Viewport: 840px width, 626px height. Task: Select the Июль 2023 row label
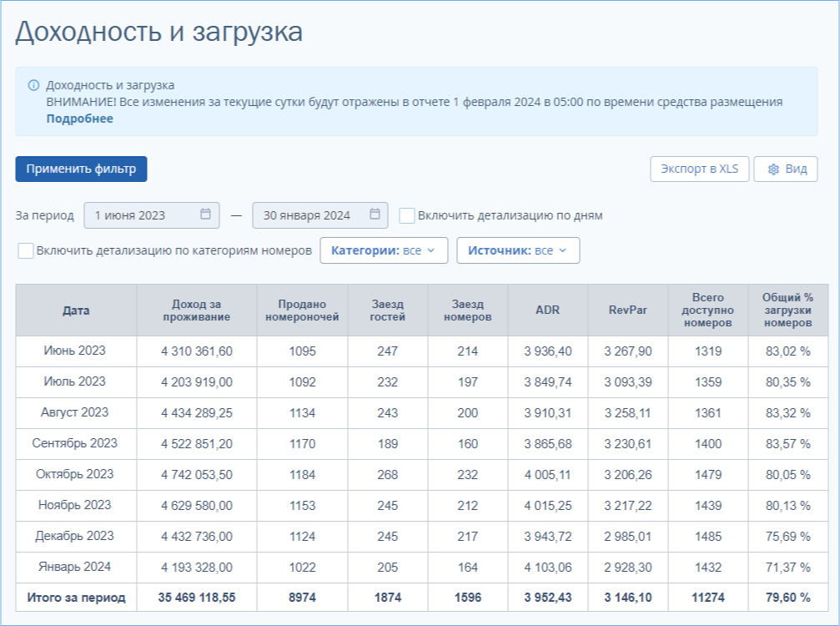[74, 381]
